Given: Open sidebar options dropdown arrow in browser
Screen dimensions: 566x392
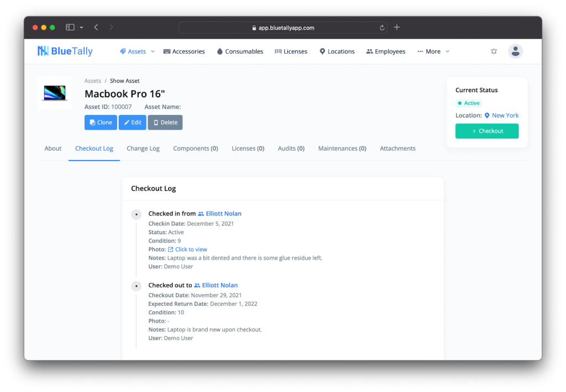Looking at the screenshot, I should click(x=82, y=28).
